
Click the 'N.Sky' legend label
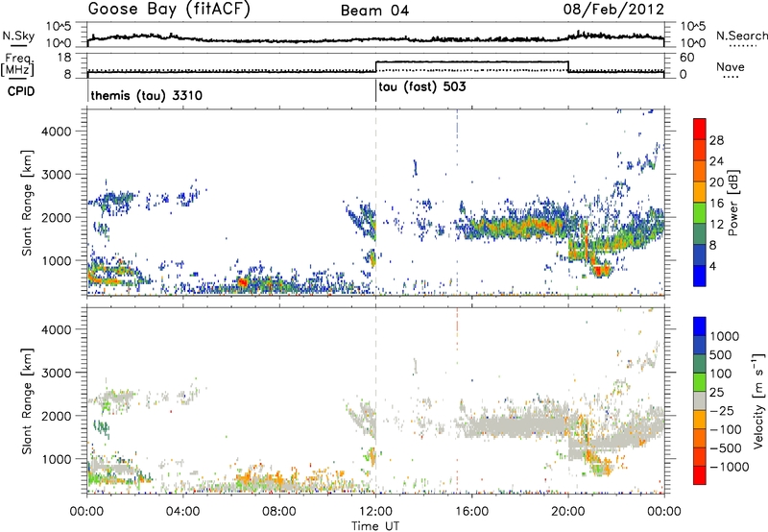click(x=18, y=36)
